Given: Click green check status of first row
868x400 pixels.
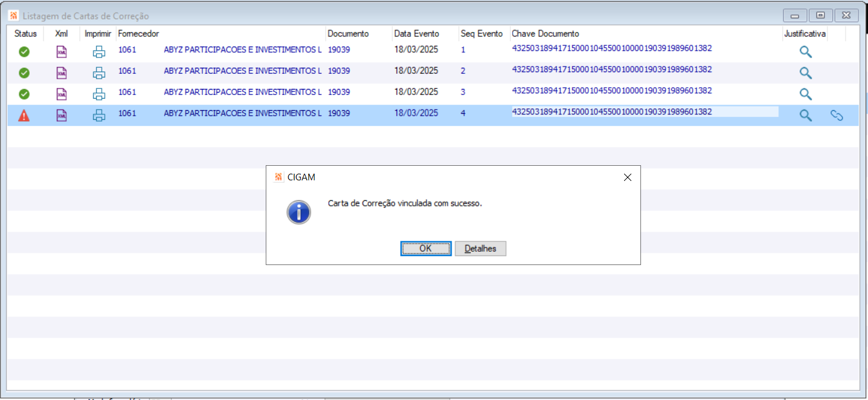Looking at the screenshot, I should pyautogui.click(x=24, y=52).
